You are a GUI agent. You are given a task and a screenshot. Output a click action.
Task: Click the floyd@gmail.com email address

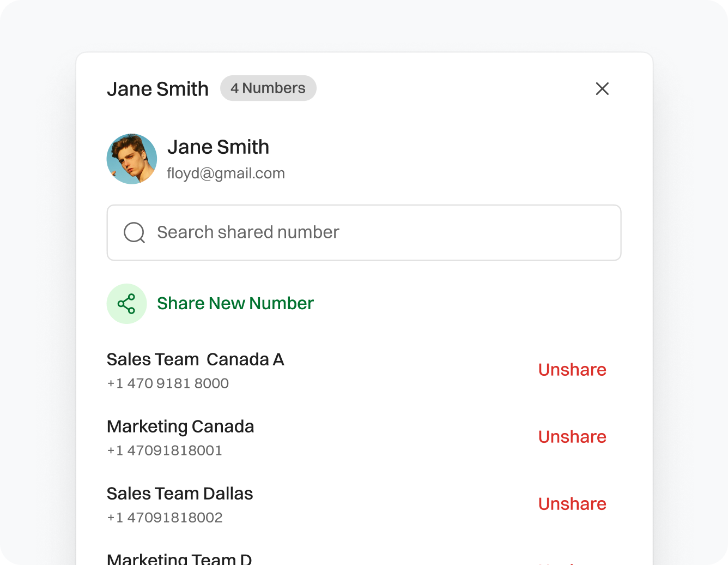(x=226, y=173)
